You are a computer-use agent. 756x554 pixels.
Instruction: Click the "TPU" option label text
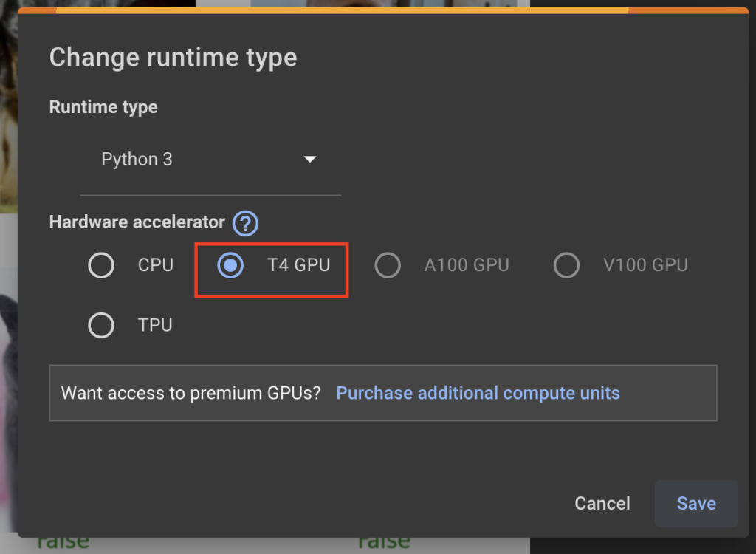[x=155, y=325]
